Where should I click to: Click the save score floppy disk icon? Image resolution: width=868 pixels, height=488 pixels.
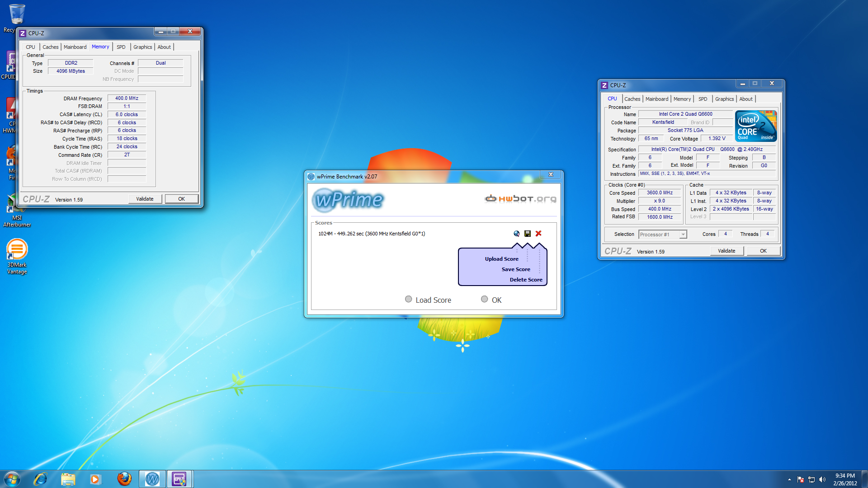[x=527, y=234]
